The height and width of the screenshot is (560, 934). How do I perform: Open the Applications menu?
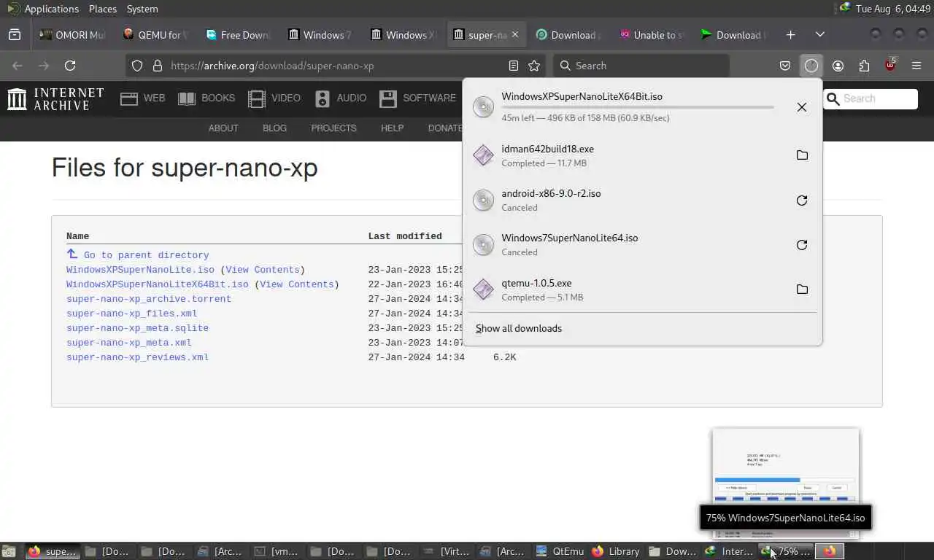(x=43, y=9)
